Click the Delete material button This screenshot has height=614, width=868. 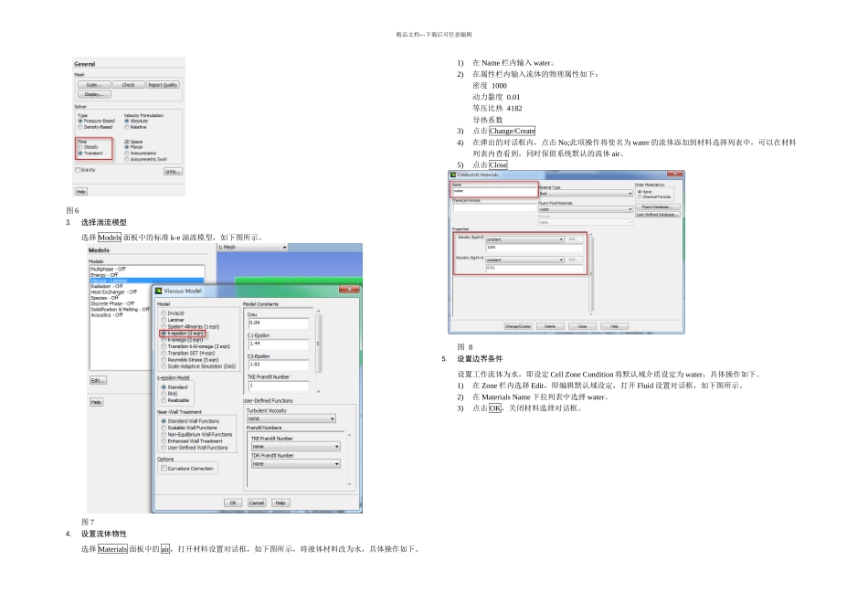[550, 327]
